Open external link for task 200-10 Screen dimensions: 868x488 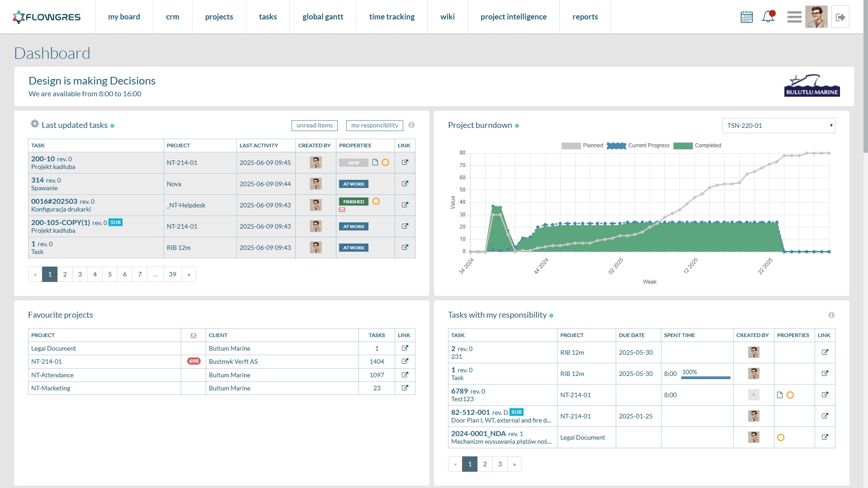(405, 162)
